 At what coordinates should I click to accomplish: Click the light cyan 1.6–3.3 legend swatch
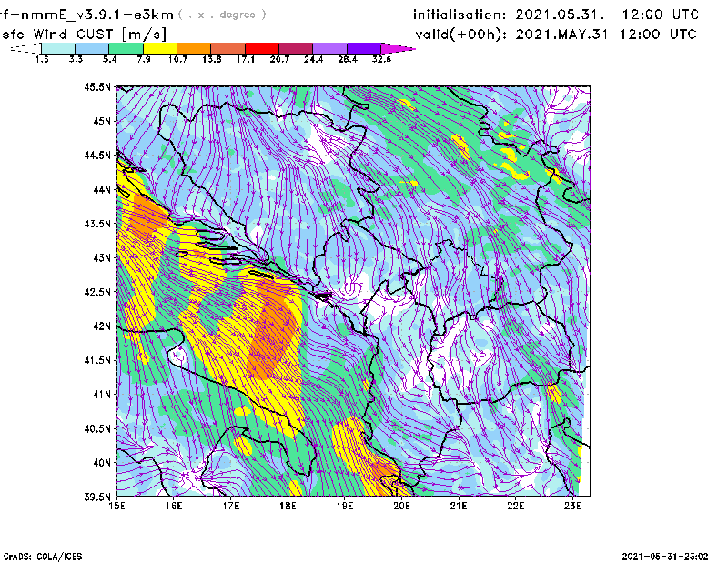click(x=58, y=48)
